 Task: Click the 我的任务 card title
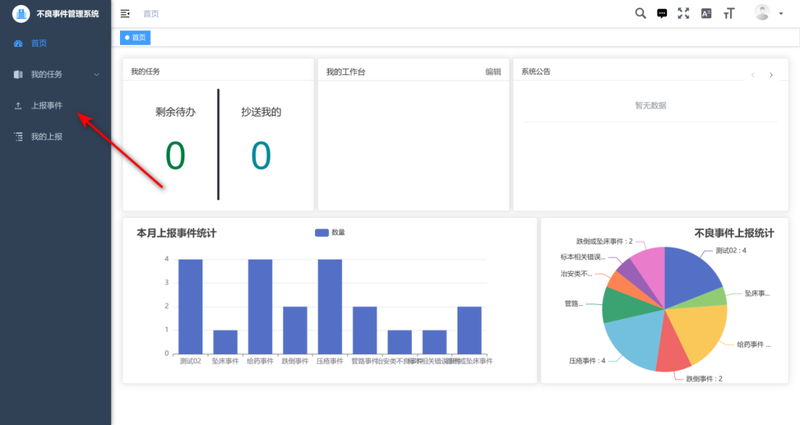pos(145,71)
